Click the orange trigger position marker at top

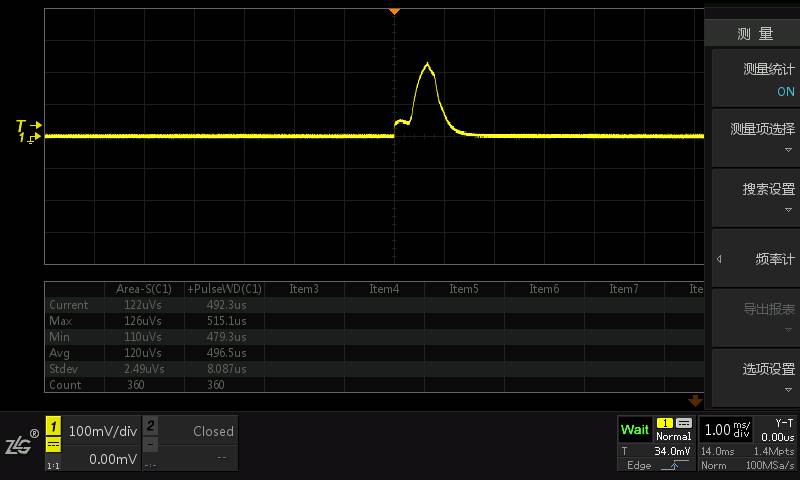coord(394,11)
